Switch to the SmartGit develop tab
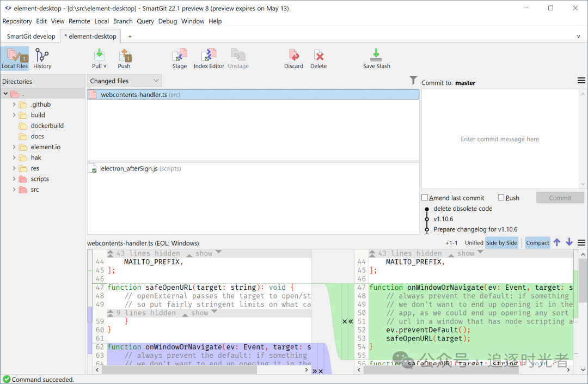The image size is (588, 384). [x=30, y=36]
